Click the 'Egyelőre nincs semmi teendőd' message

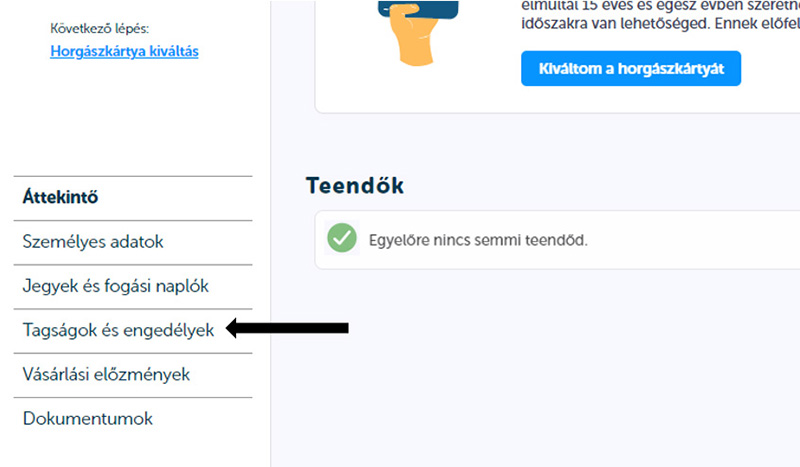click(x=478, y=240)
